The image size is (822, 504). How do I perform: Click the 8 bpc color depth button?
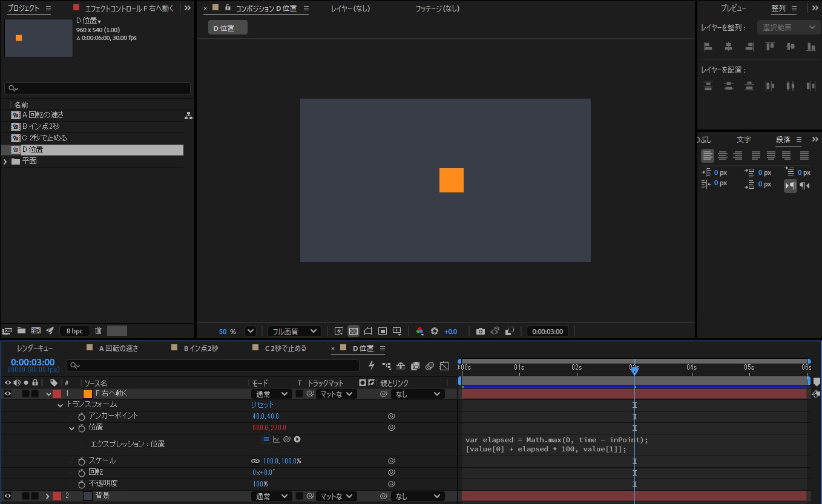click(x=75, y=331)
